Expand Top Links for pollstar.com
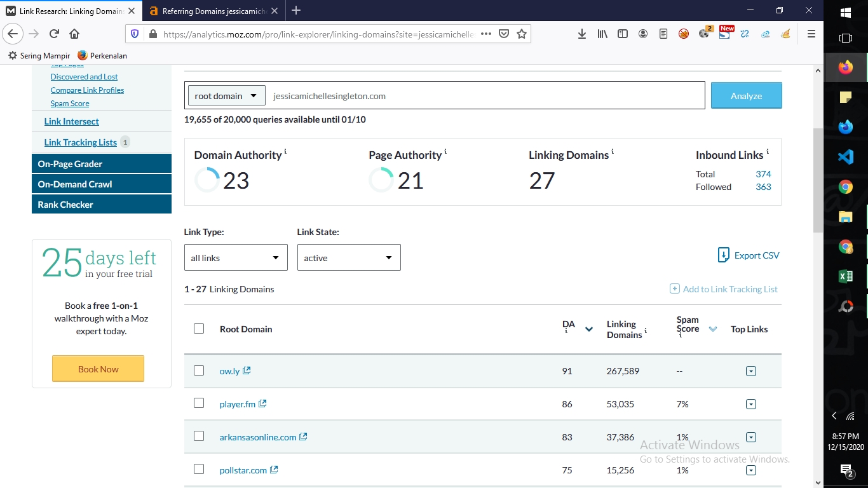Image resolution: width=868 pixels, height=488 pixels. click(751, 470)
